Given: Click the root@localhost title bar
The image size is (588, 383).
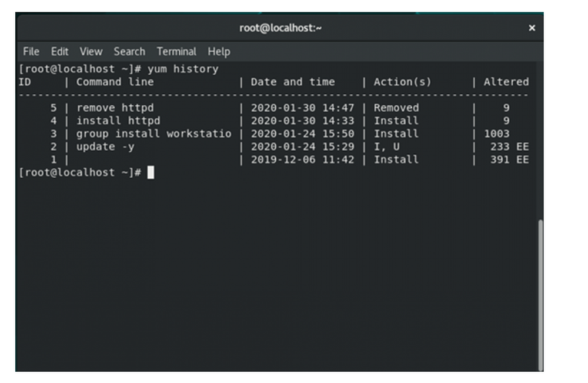Looking at the screenshot, I should click(x=280, y=28).
